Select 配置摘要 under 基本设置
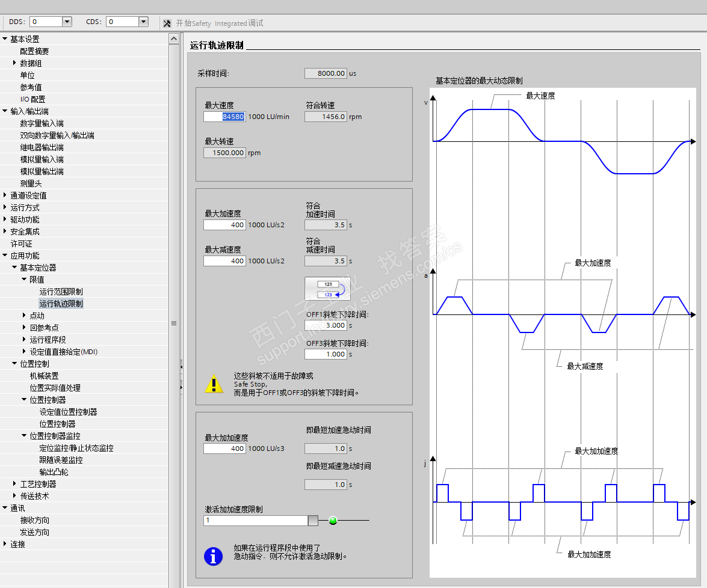 tap(34, 51)
